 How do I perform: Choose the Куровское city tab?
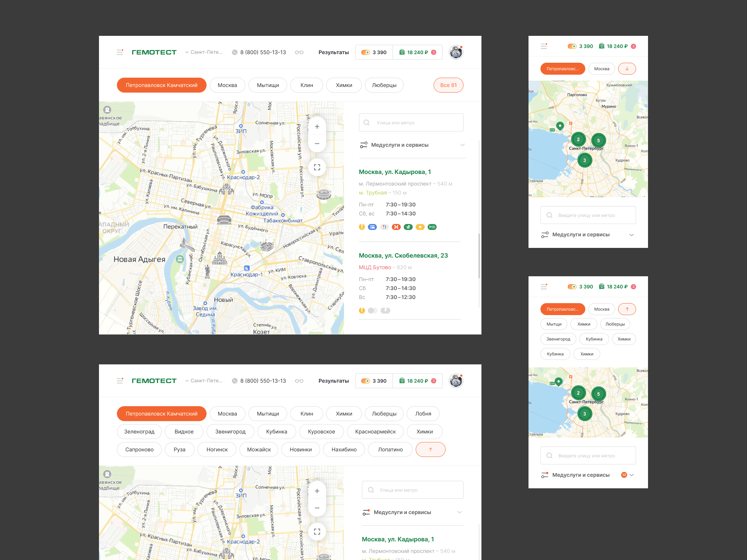point(321,432)
